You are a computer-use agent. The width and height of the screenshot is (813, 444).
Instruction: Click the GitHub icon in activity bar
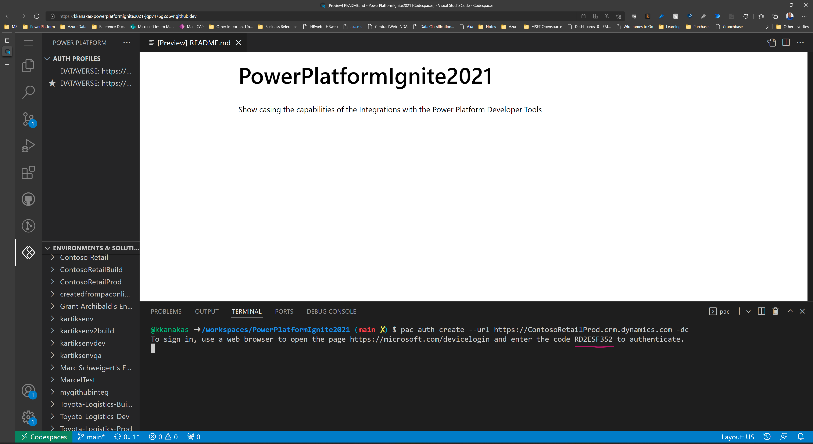(29, 199)
